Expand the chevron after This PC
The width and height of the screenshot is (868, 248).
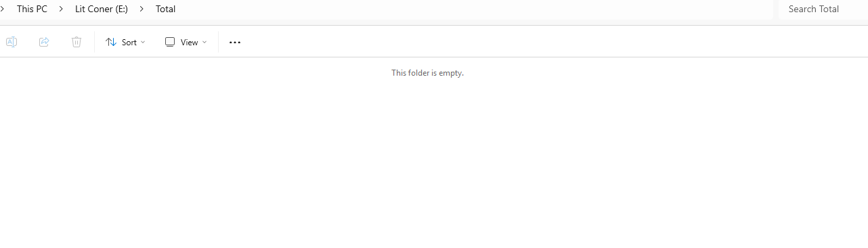61,9
